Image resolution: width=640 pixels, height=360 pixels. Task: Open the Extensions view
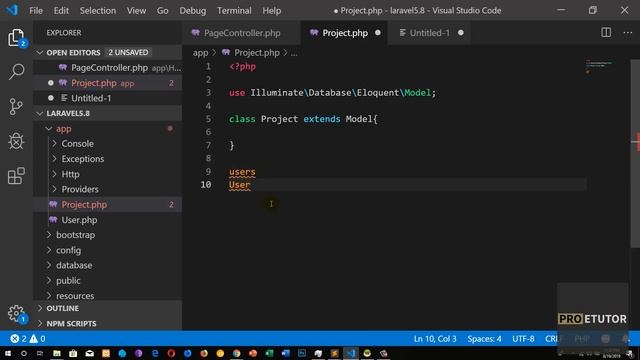(x=16, y=176)
